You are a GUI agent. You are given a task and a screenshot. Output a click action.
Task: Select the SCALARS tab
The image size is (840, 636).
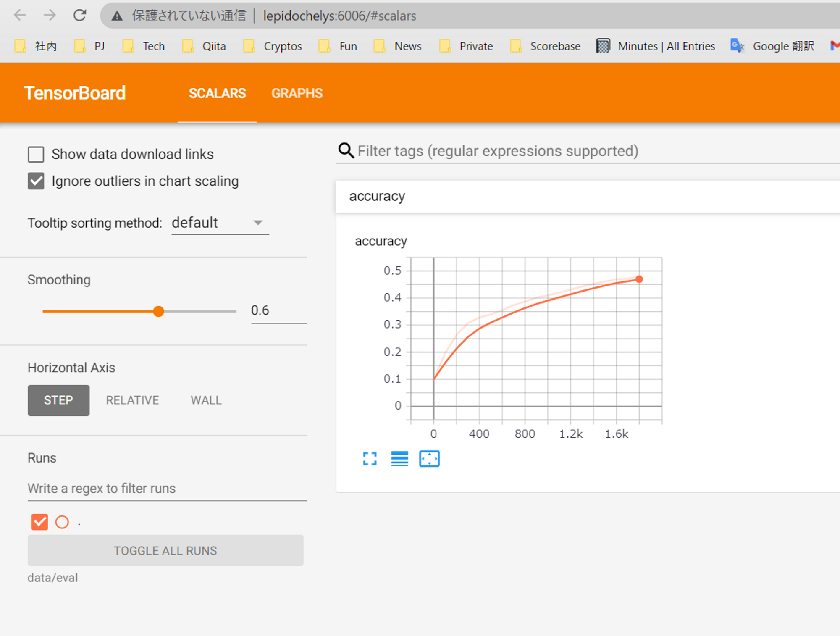click(217, 93)
